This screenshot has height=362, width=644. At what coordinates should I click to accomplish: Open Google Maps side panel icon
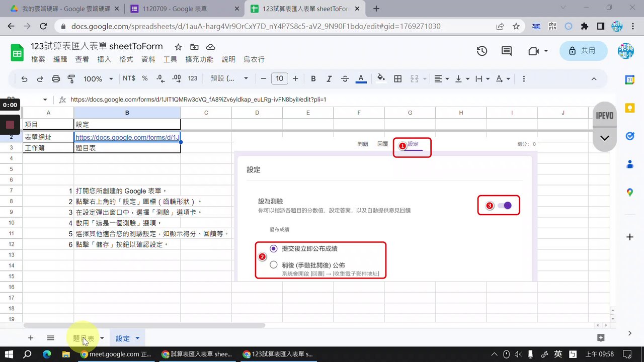[x=629, y=192]
